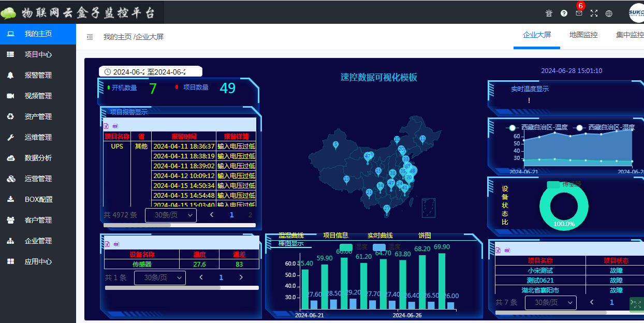
Task: Click the date range picker field
Action: pos(150,72)
